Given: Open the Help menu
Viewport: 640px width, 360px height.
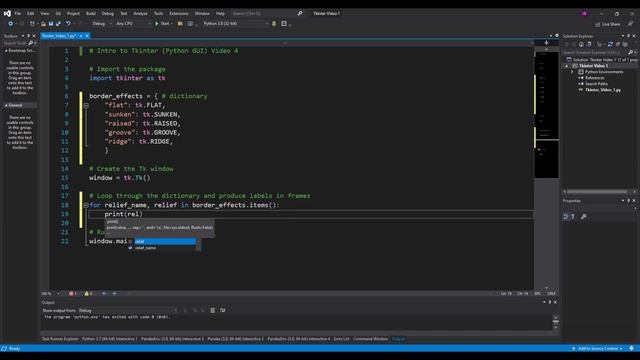Looking at the screenshot, I should (x=220, y=13).
